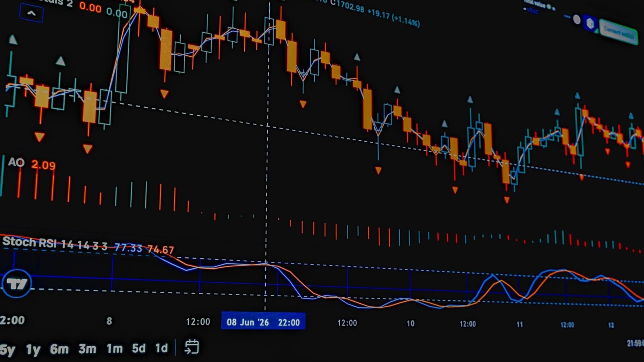Click the TradingView logo badge
The image size is (644, 362).
(17, 284)
